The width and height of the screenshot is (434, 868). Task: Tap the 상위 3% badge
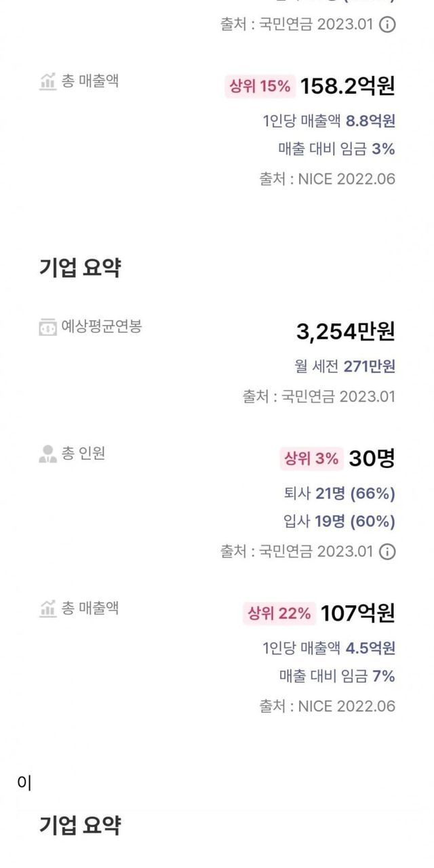pos(311,458)
